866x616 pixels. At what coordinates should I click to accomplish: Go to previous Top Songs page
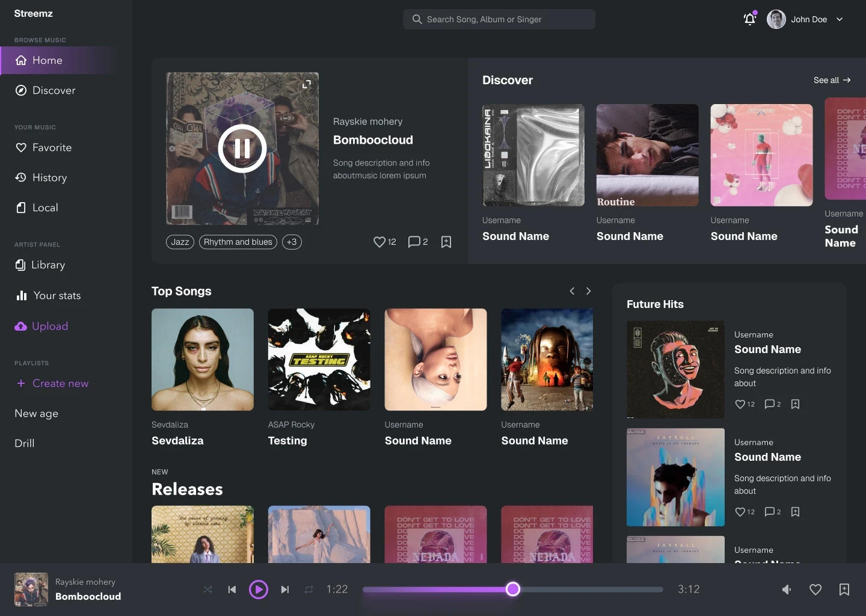572,291
